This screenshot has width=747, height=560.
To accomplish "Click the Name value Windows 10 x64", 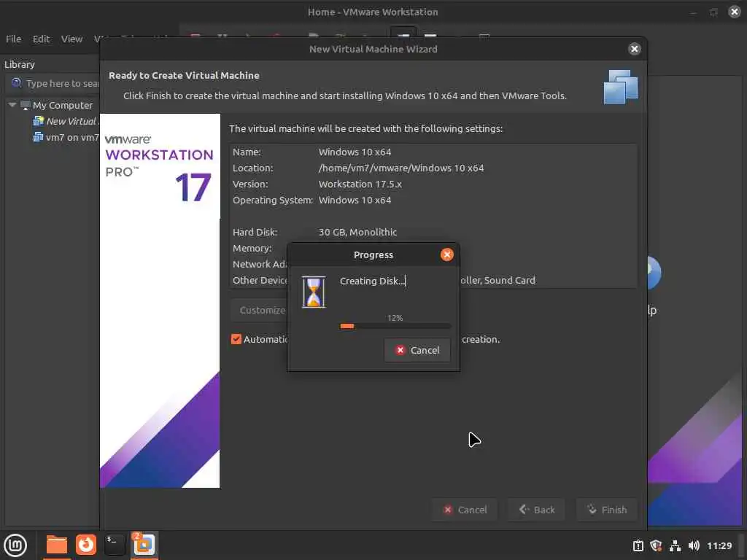I will click(355, 152).
